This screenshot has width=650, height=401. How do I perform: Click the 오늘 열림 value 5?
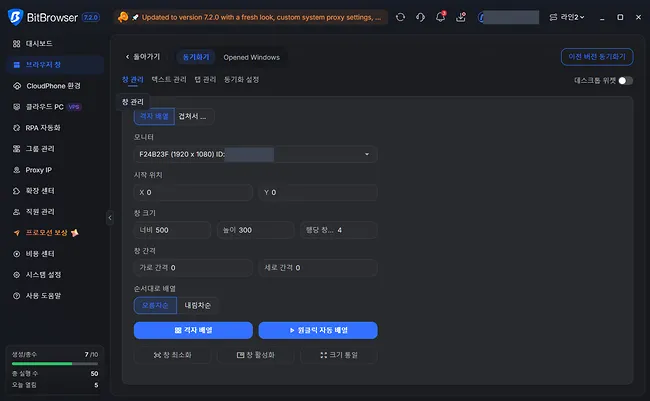[x=96, y=385]
